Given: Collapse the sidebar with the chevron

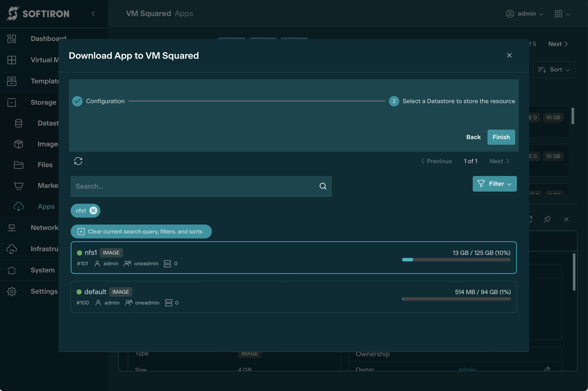Looking at the screenshot, I should tap(93, 14).
